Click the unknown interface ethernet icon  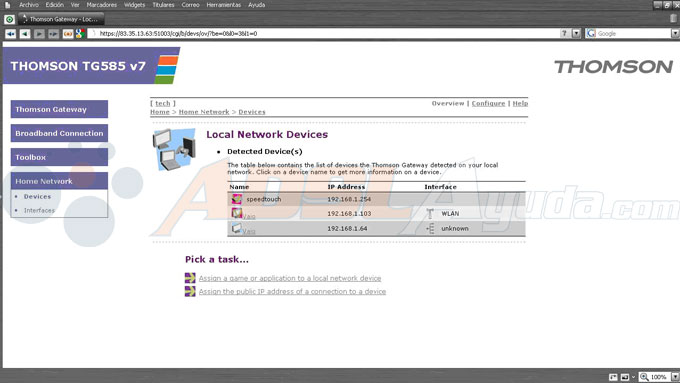click(430, 228)
